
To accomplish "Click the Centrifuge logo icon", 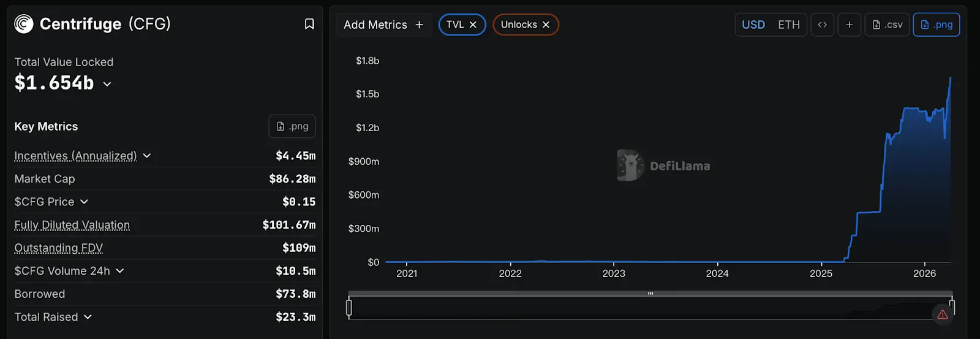I will click(x=24, y=24).
